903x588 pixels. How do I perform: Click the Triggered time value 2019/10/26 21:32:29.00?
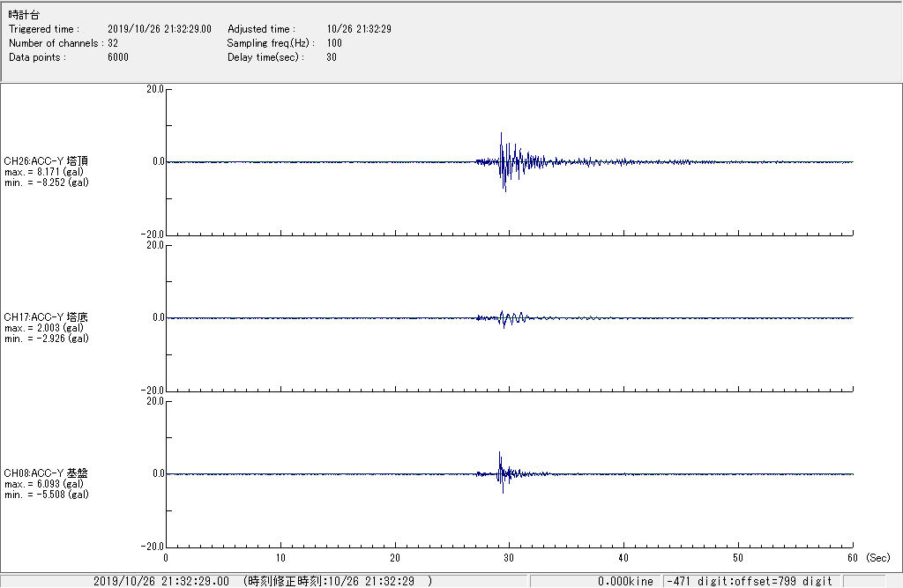click(165, 29)
